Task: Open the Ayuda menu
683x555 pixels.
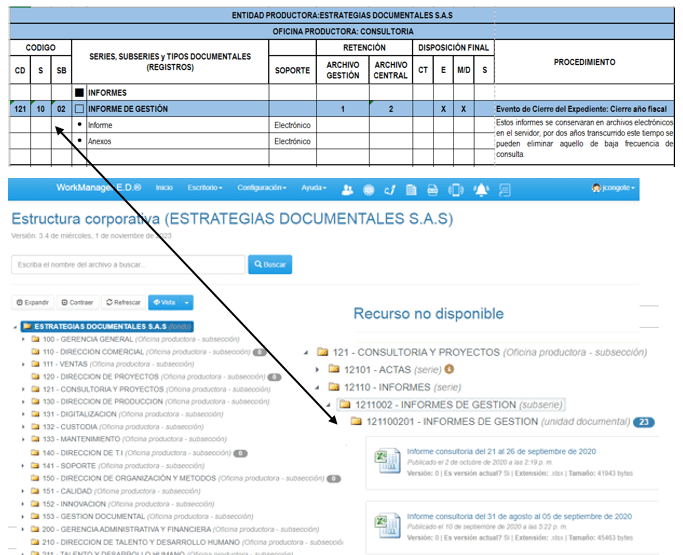Action: [314, 188]
